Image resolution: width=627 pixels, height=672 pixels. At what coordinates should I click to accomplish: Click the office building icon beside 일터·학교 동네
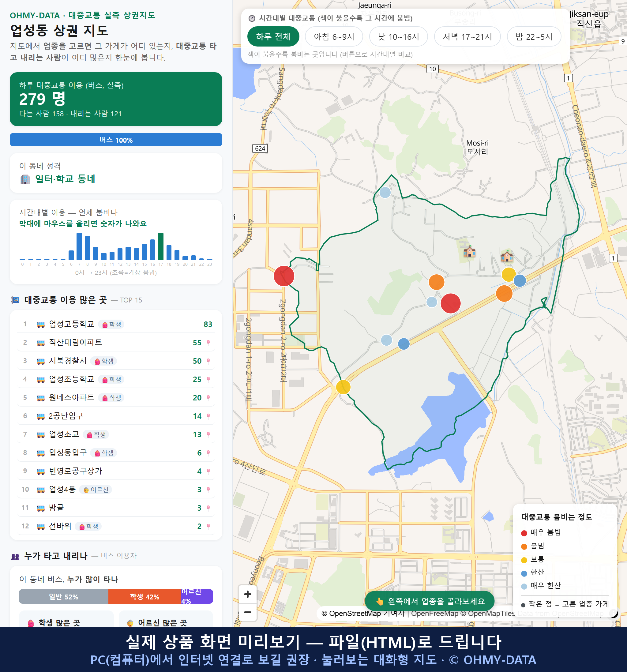click(x=25, y=179)
